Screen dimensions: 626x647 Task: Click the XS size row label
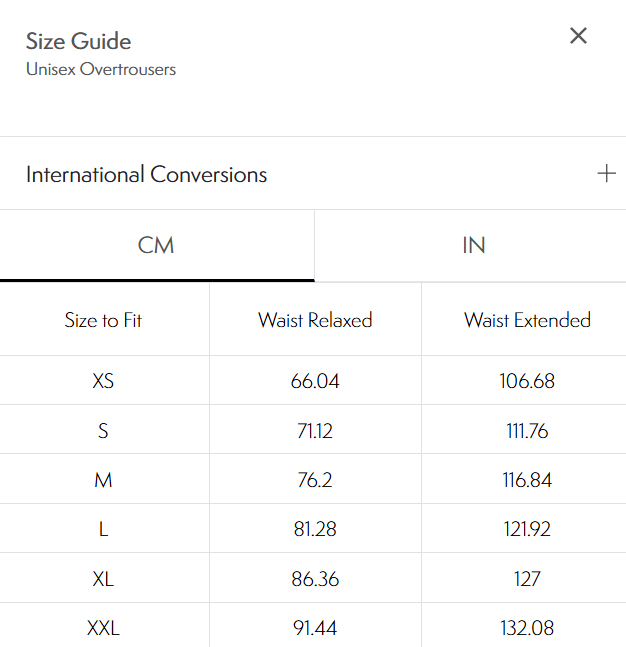click(x=103, y=381)
